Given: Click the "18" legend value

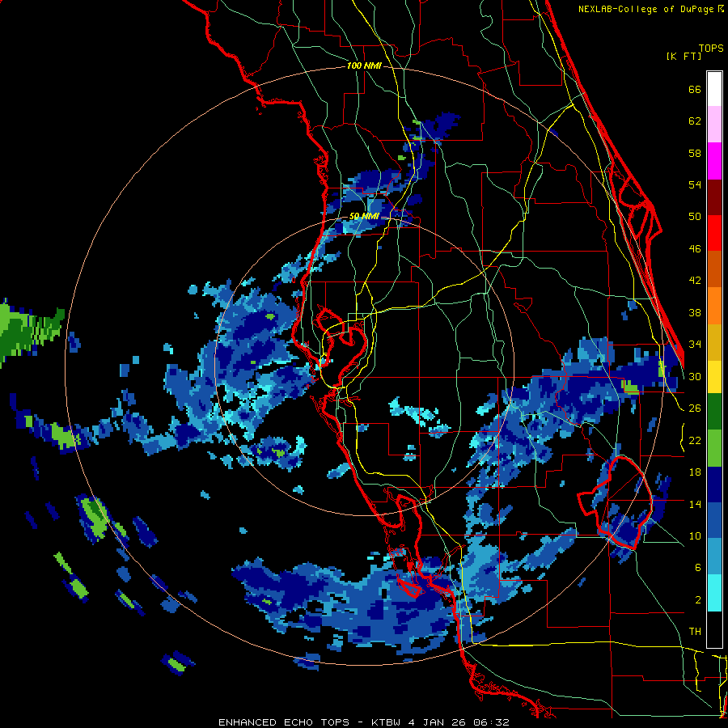Looking at the screenshot, I should [695, 472].
